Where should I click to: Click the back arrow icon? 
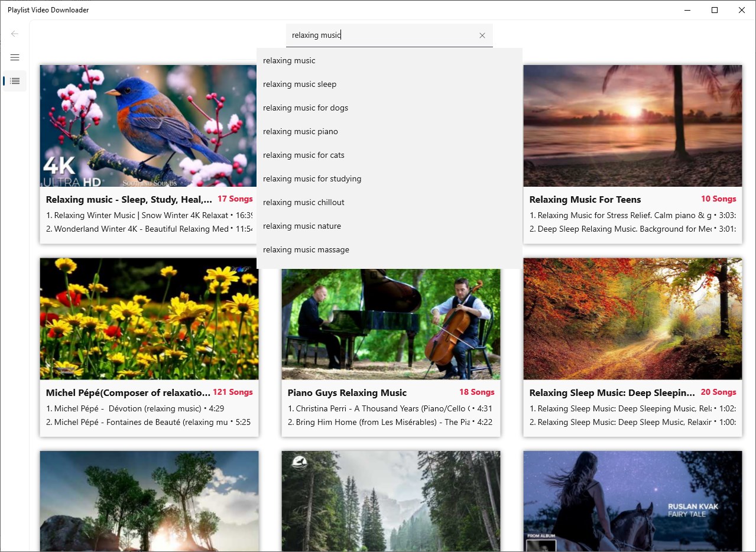click(x=15, y=34)
